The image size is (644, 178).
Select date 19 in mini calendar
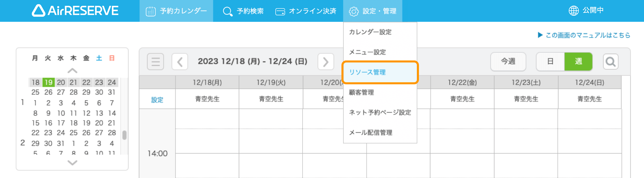coord(49,82)
